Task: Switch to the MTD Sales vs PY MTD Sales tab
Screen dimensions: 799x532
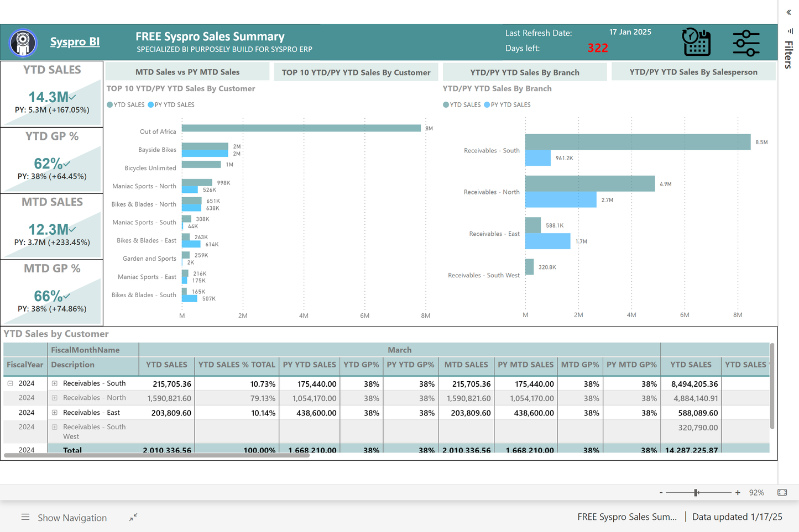Action: tap(186, 71)
